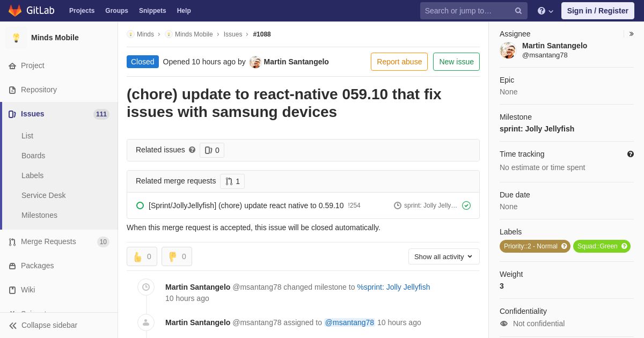Screen dimensions: 644x338
Task: Click the Issues icon in sidebar
Action: (x=12, y=114)
